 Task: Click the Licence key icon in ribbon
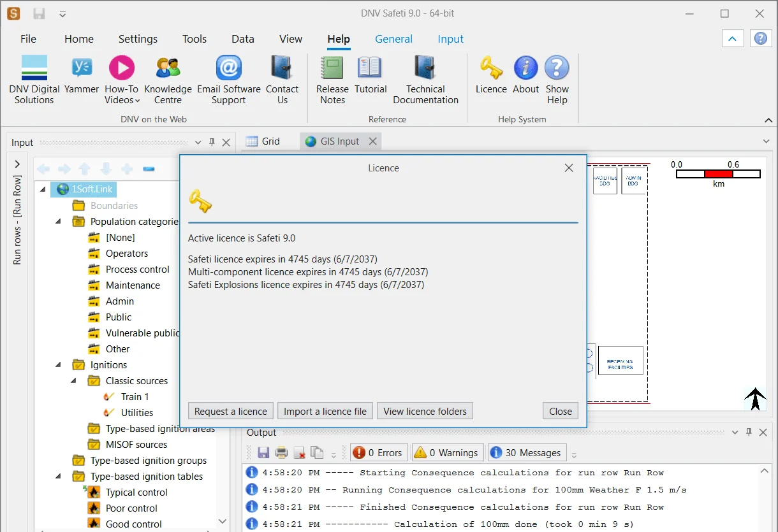491,68
